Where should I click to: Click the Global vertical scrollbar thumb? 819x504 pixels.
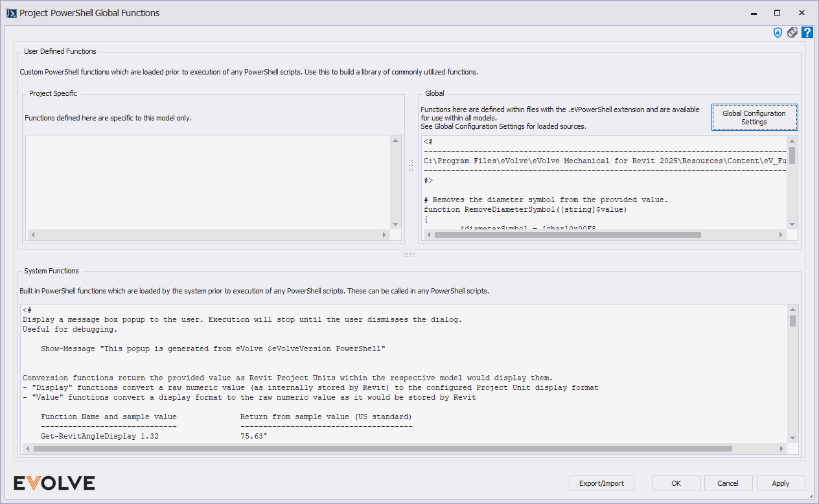792,155
